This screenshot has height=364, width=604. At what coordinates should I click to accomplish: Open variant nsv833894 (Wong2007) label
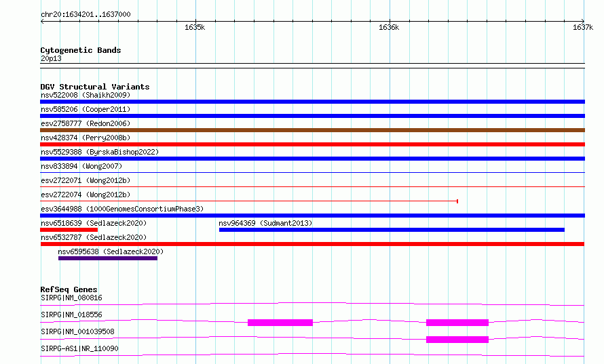click(81, 166)
